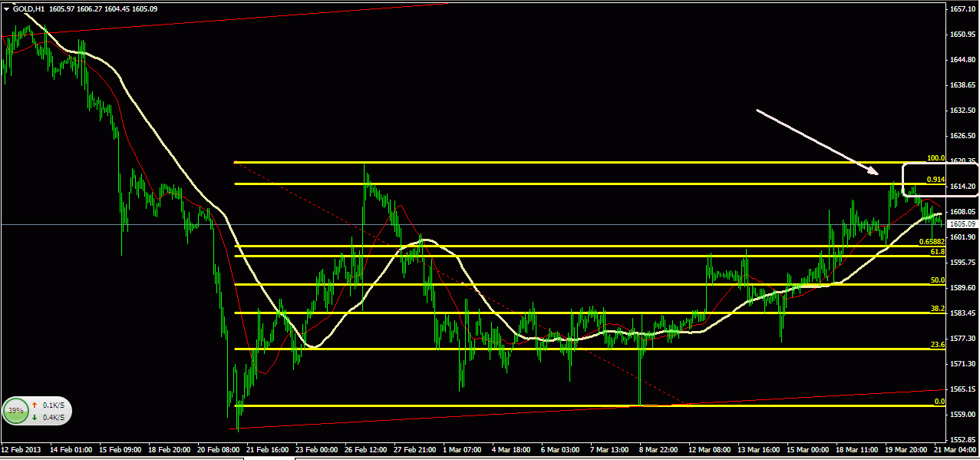Click the 21 Feb 16:00 time axis label

(268, 449)
